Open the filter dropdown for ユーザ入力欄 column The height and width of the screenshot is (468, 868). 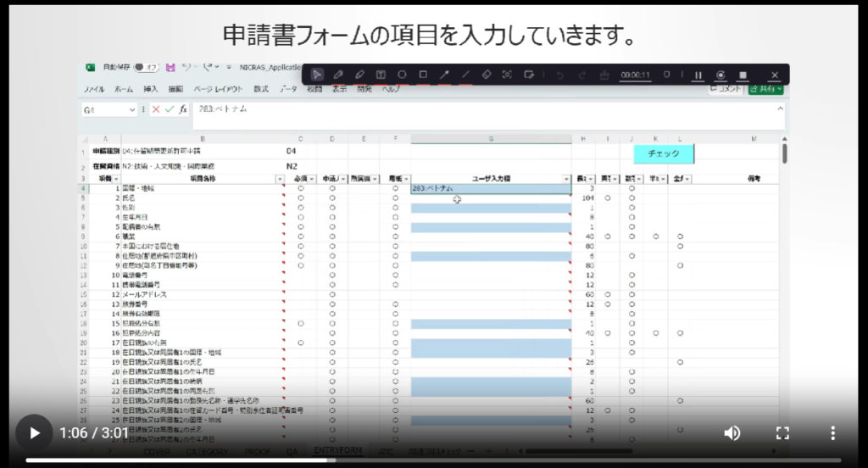566,179
